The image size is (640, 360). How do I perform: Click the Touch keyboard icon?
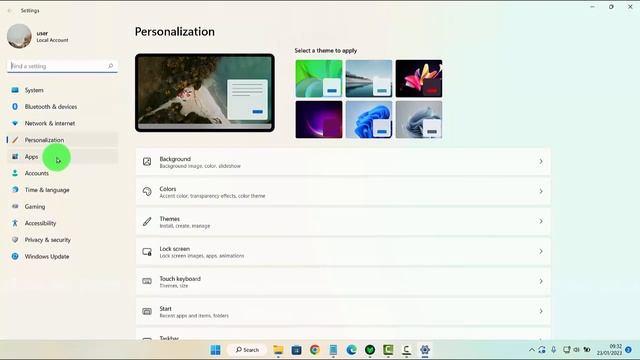pyautogui.click(x=147, y=281)
